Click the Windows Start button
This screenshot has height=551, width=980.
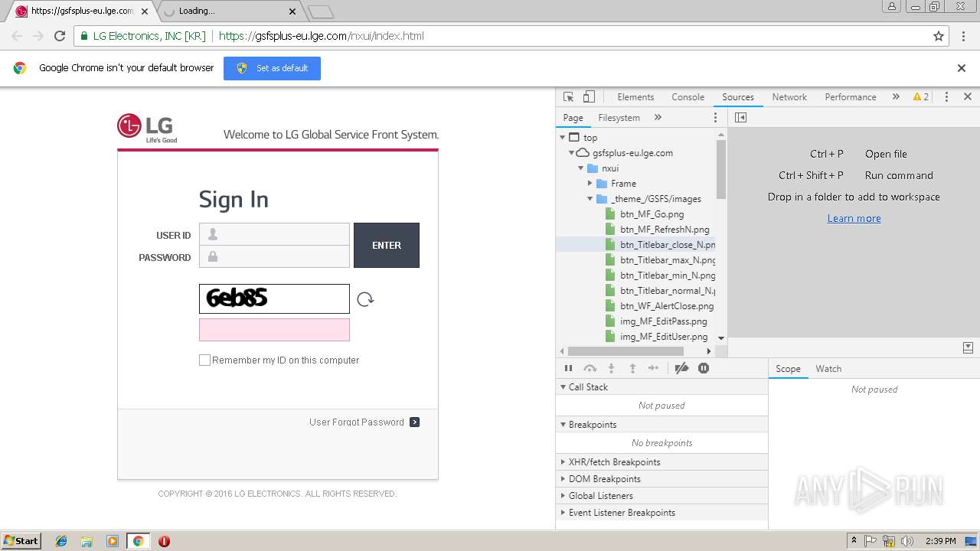click(x=21, y=541)
